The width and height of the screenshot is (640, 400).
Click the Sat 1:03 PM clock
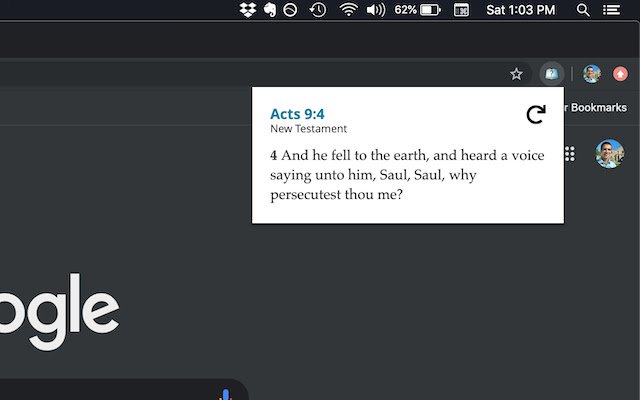click(520, 10)
